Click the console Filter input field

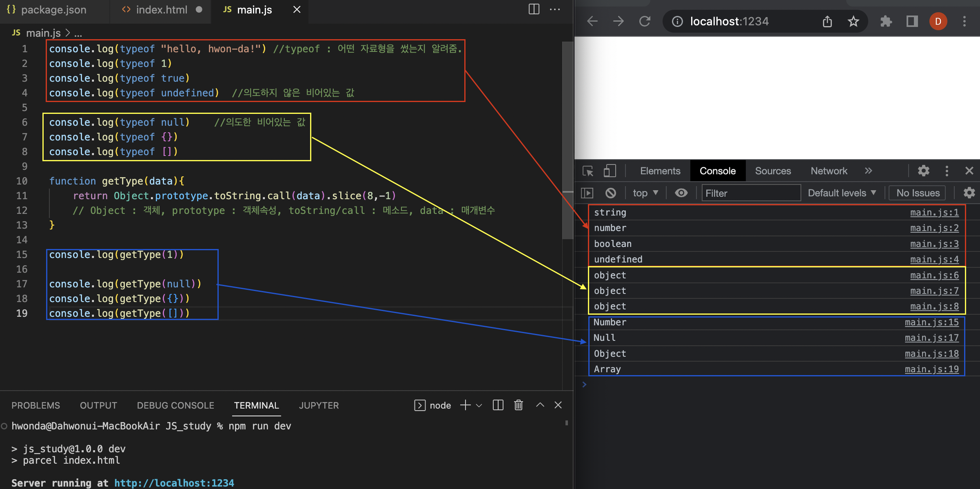tap(751, 193)
